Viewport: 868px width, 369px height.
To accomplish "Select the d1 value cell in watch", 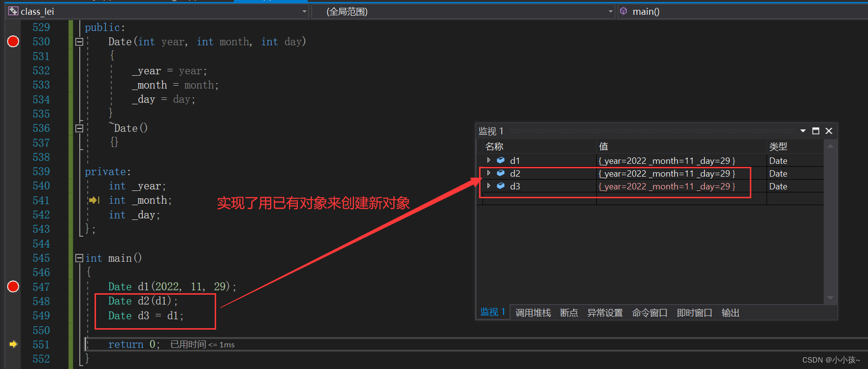I will click(681, 160).
